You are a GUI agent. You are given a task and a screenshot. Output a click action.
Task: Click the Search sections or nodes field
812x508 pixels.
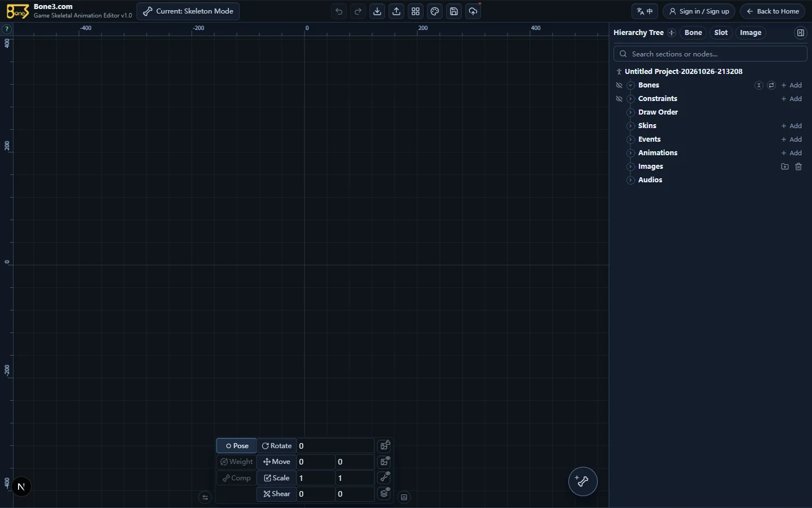[710, 54]
